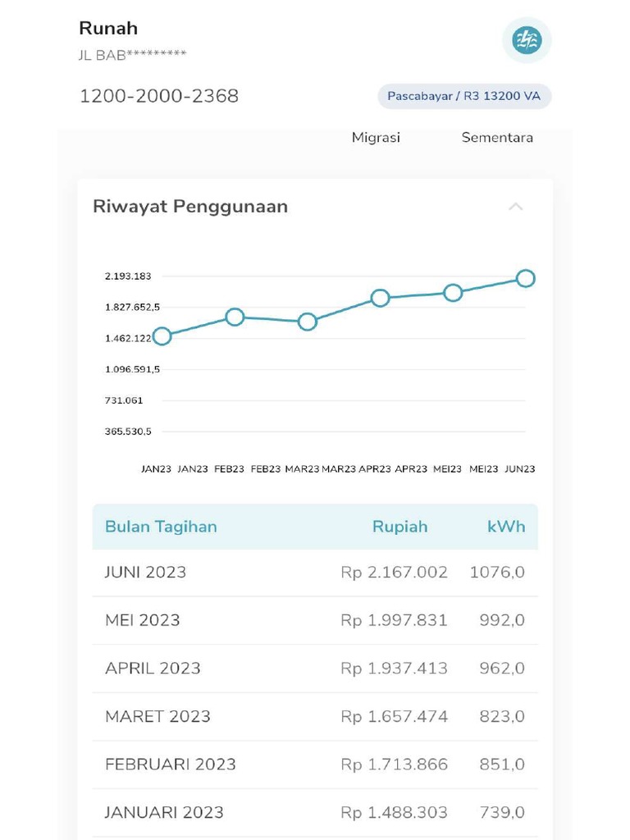Open the Migrasi tab
This screenshot has width=630, height=840.
pyautogui.click(x=376, y=138)
